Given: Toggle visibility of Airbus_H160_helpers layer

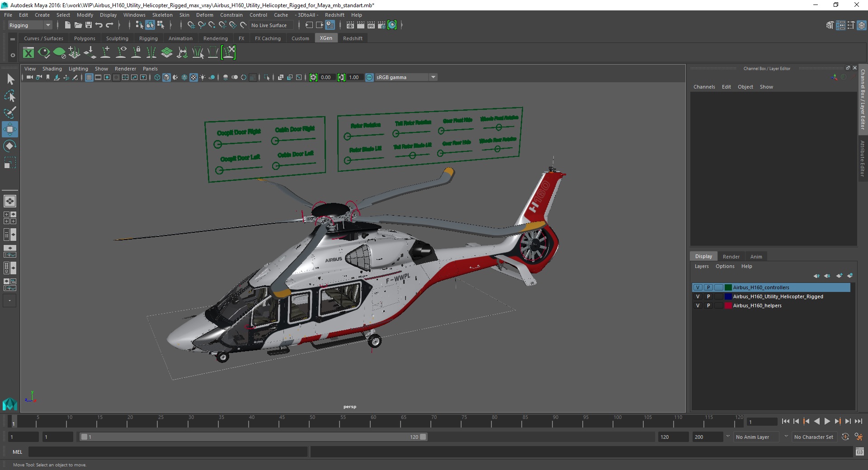Looking at the screenshot, I should [x=698, y=305].
